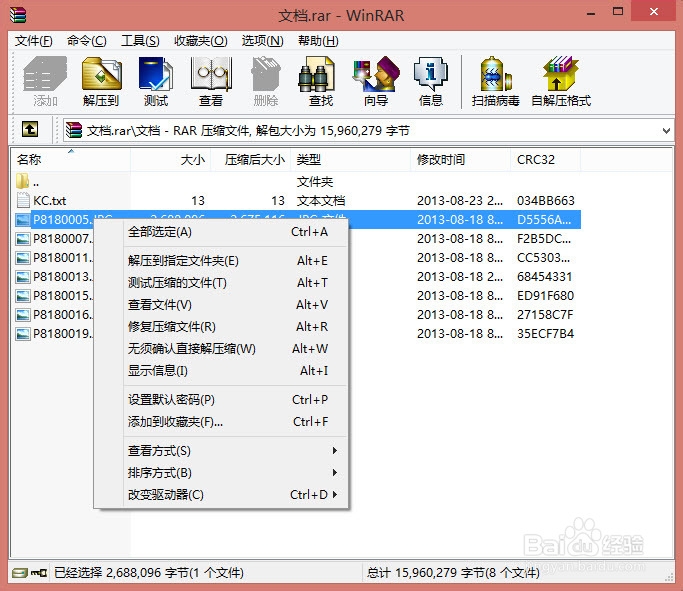Click CRC value 68454331
Screen dimensions: 683x591
point(544,277)
